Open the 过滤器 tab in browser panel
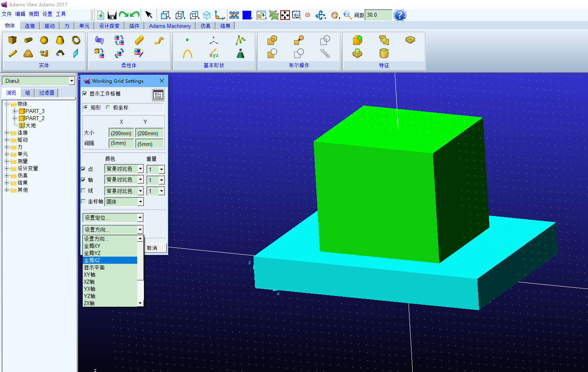Viewport: 588px width, 372px height. [x=47, y=93]
